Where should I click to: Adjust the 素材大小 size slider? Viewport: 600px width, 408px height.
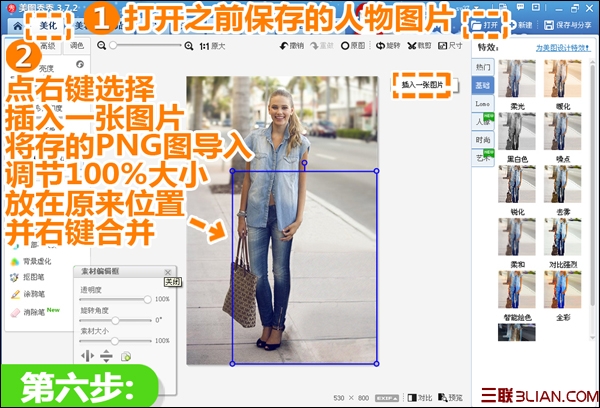tap(115, 340)
